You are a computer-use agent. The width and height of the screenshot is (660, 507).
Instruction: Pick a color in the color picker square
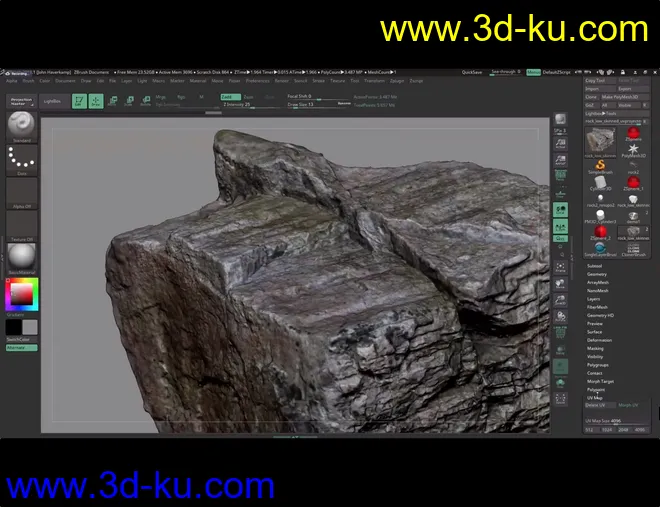pos(21,294)
